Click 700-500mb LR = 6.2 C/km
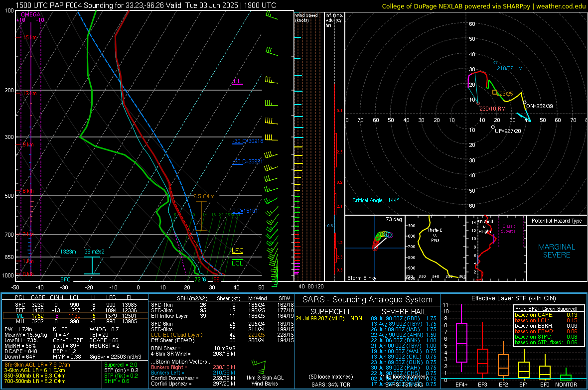588x390 pixels. coord(35,381)
